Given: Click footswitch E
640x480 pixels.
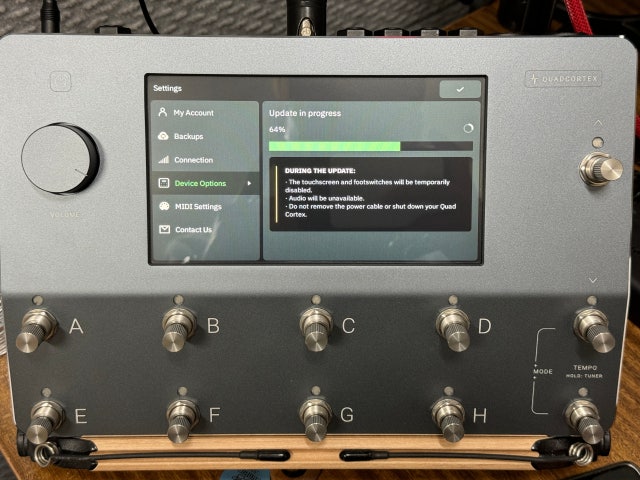Looking at the screenshot, I should click(45, 421).
